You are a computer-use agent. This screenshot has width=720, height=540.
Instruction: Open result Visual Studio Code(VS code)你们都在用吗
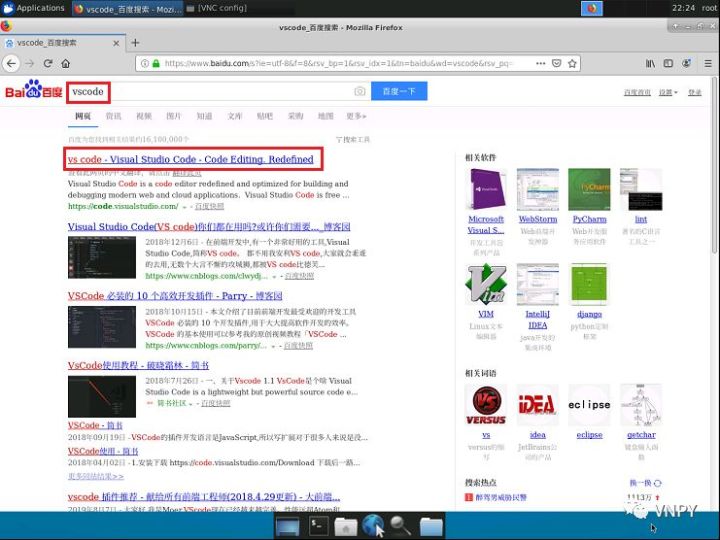point(209,226)
